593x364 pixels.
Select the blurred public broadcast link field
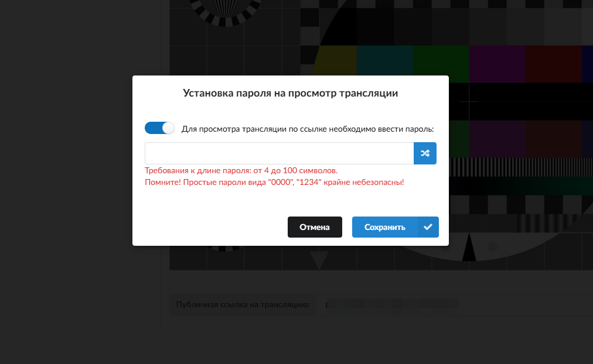(454, 304)
